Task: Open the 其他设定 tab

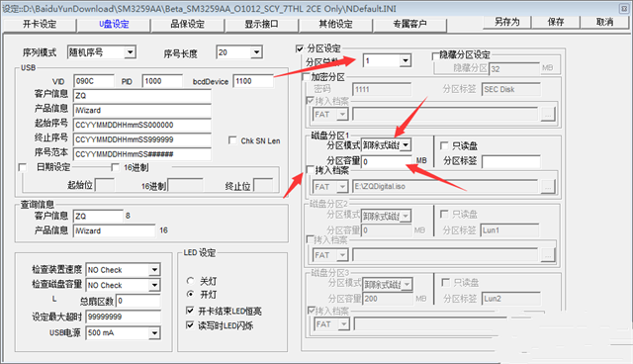Action: (x=335, y=24)
